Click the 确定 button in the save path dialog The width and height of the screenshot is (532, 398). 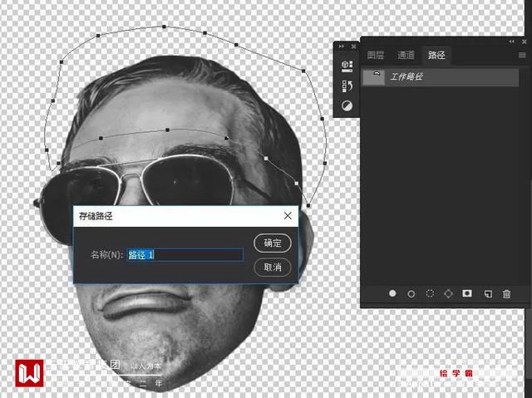pyautogui.click(x=273, y=243)
